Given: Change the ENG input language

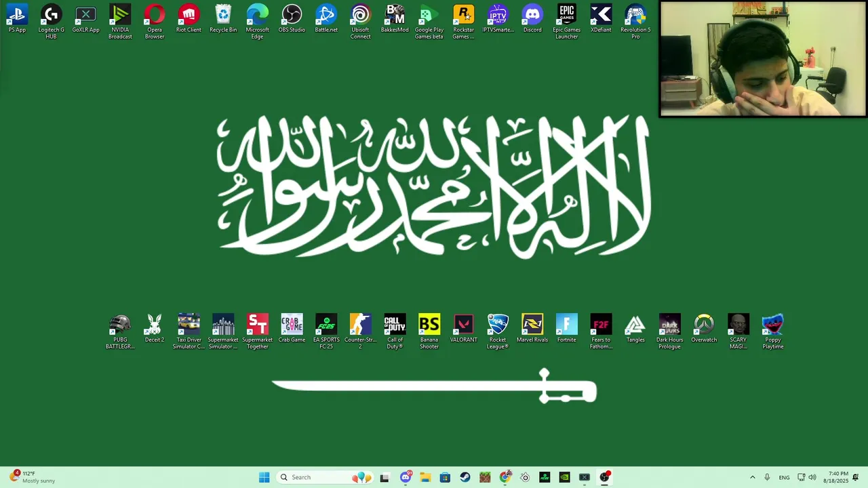Looking at the screenshot, I should point(784,477).
